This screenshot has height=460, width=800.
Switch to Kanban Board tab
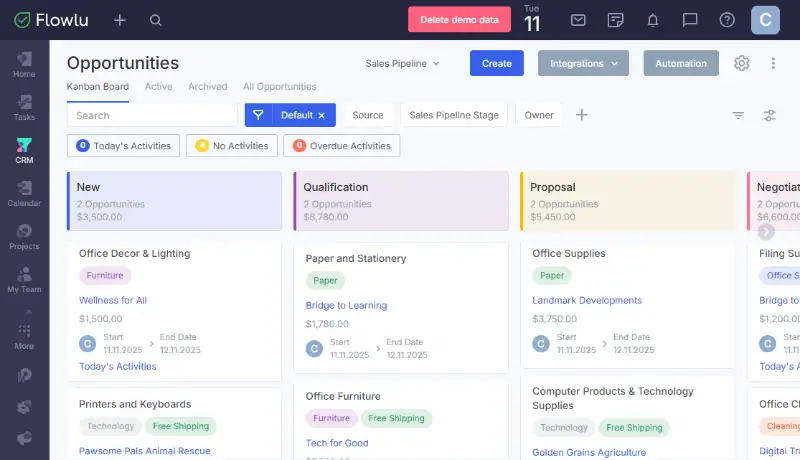[97, 87]
